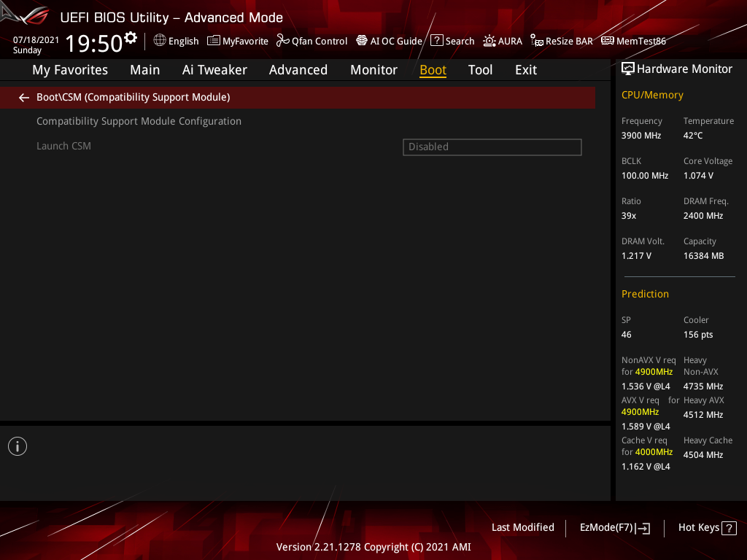The height and width of the screenshot is (560, 747).
Task: Open the English language selector
Action: (x=176, y=41)
